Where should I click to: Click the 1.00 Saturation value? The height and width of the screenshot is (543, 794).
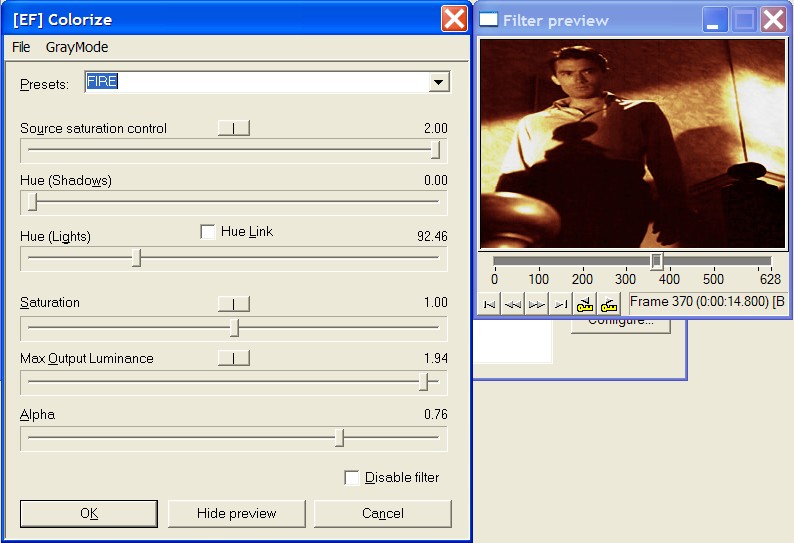click(435, 302)
